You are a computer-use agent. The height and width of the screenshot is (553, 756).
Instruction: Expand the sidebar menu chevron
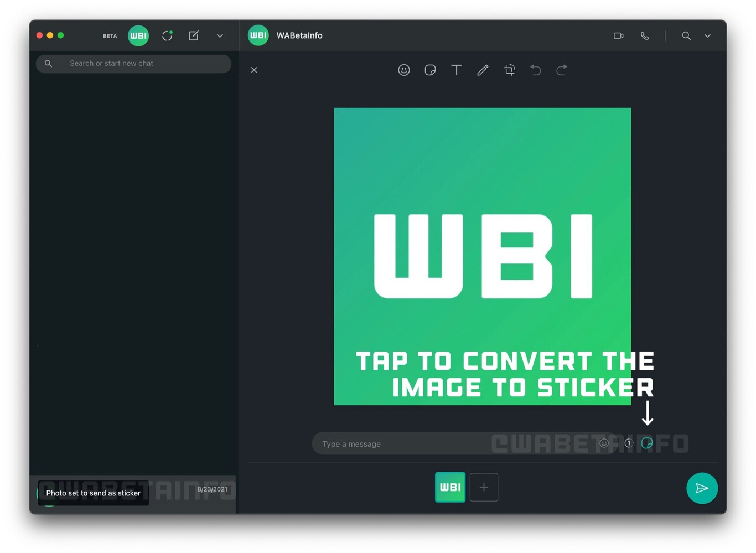(x=220, y=35)
